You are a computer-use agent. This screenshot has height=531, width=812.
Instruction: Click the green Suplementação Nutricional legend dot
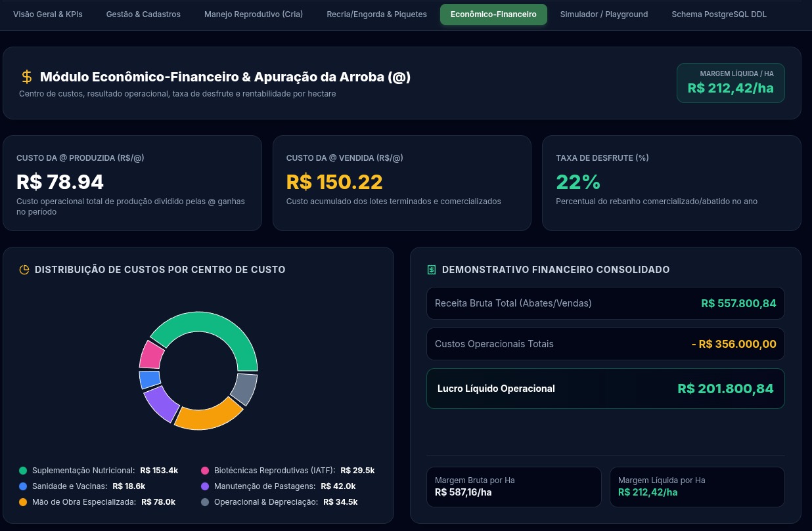(23, 471)
